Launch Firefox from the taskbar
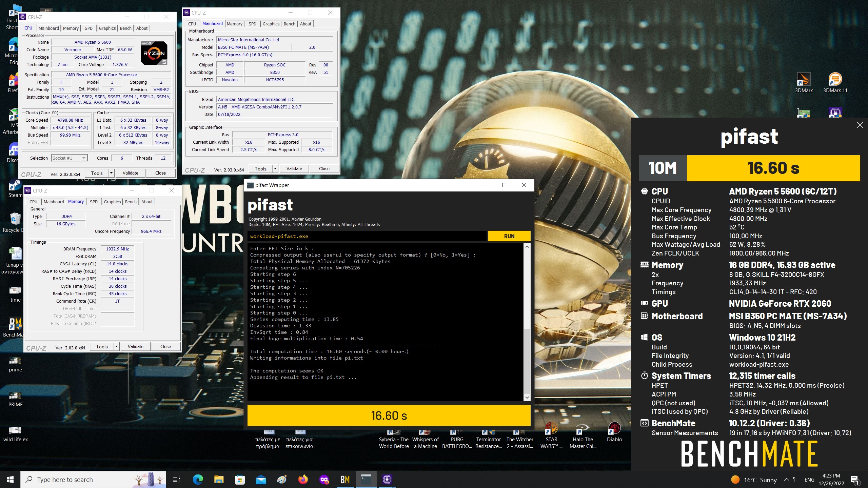 (x=303, y=480)
